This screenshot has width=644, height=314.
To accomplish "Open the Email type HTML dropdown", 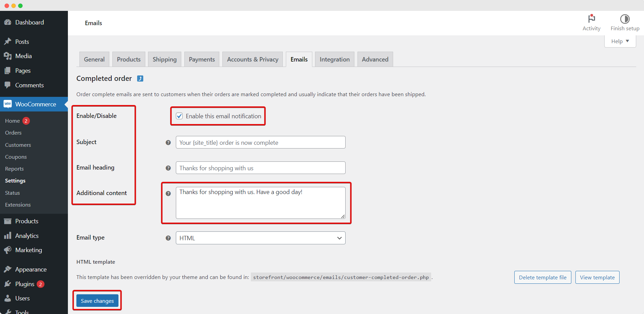I will pos(260,238).
